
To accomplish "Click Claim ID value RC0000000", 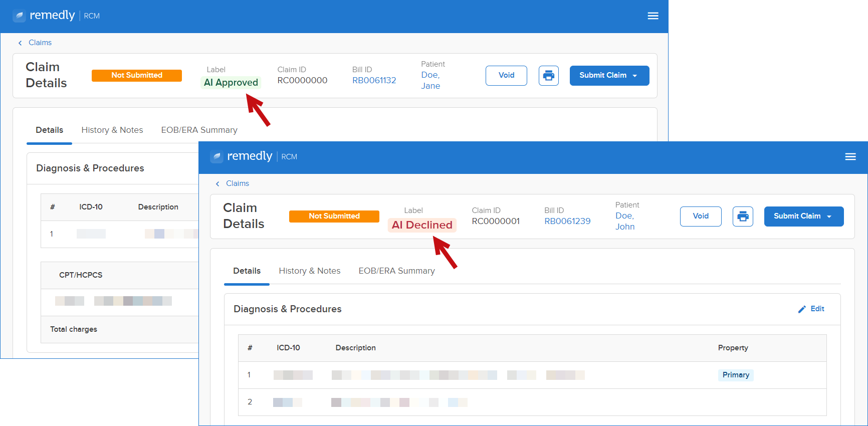I will pos(302,80).
